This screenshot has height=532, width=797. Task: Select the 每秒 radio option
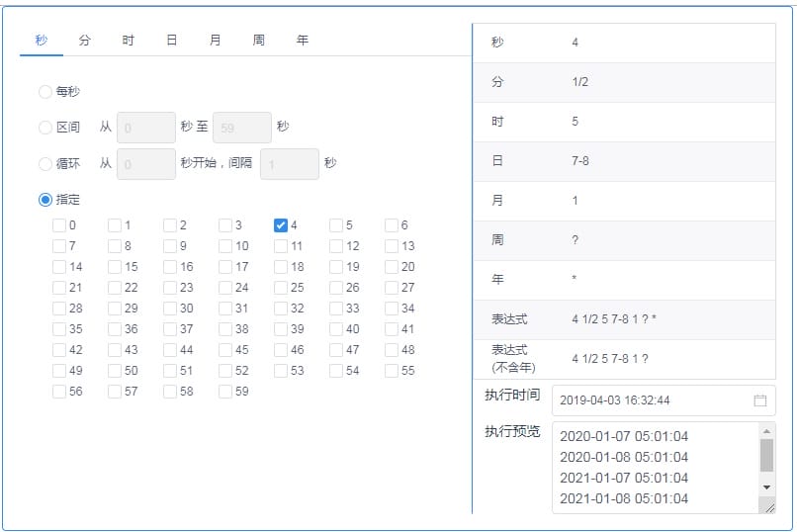[x=45, y=92]
